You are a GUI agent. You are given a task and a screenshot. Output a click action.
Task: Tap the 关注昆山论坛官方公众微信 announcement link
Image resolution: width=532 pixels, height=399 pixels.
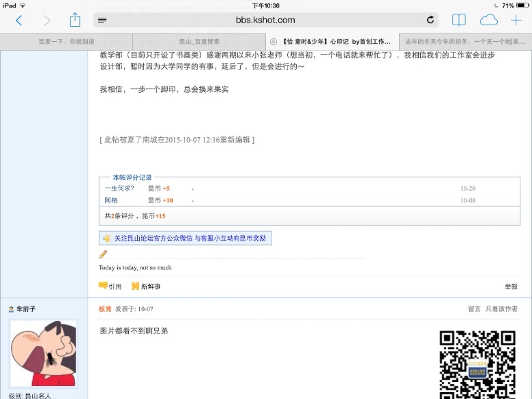(x=191, y=238)
